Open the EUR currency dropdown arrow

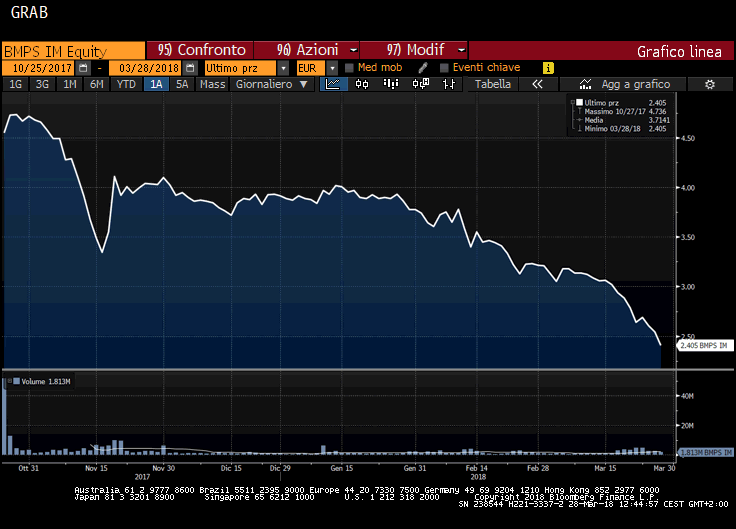coord(332,68)
